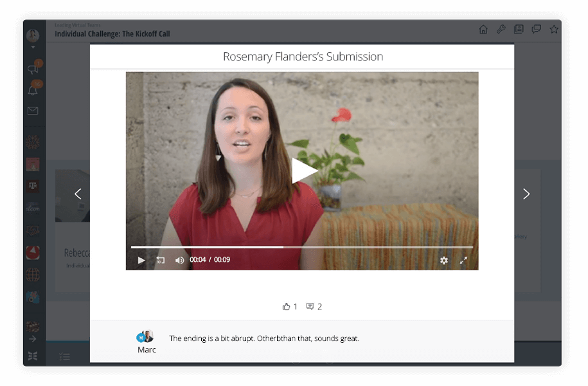The height and width of the screenshot is (386, 588).
Task: Open the video player settings gear
Action: point(444,260)
